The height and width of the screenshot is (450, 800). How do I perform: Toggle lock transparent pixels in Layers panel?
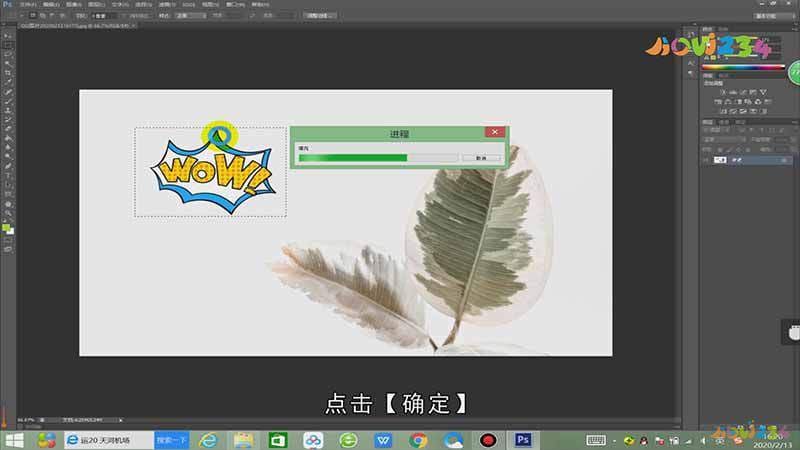(x=720, y=149)
